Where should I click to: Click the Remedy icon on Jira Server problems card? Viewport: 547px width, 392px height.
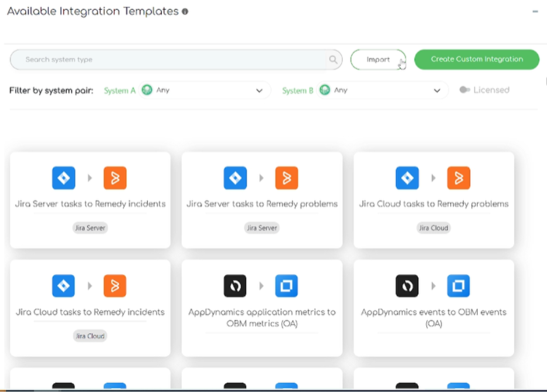pyautogui.click(x=287, y=178)
